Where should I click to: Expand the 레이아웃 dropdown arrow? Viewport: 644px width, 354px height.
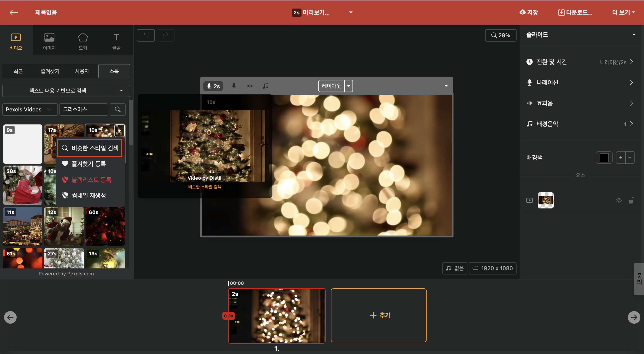[x=348, y=86]
